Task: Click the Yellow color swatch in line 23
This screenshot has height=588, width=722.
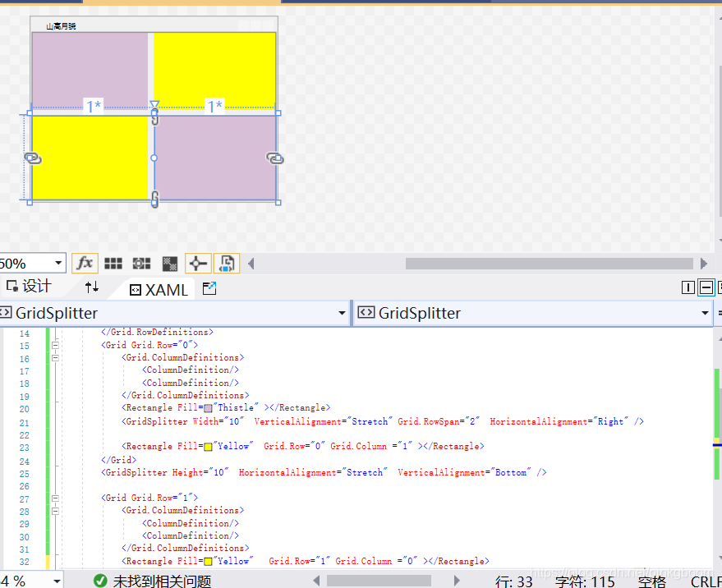Action: pos(208,447)
